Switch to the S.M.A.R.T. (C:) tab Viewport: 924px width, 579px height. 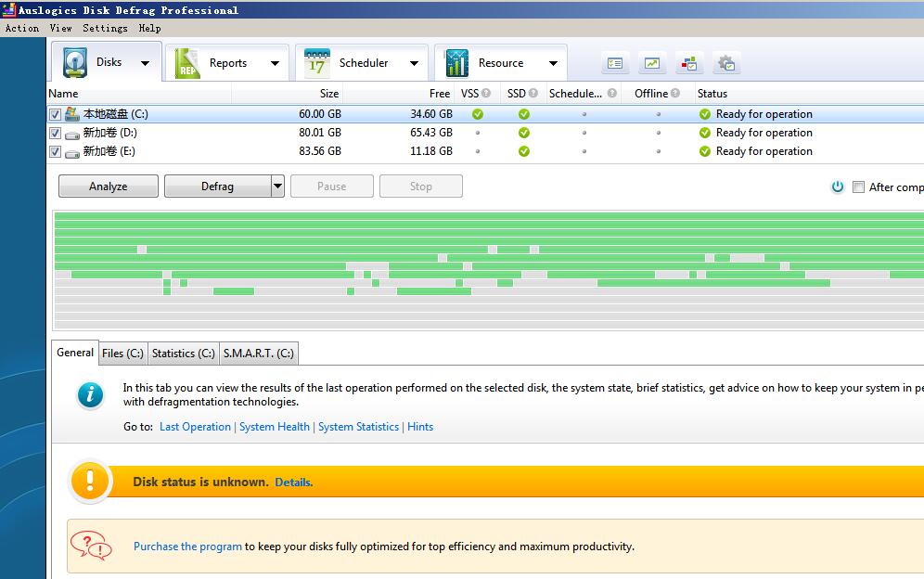[258, 354]
